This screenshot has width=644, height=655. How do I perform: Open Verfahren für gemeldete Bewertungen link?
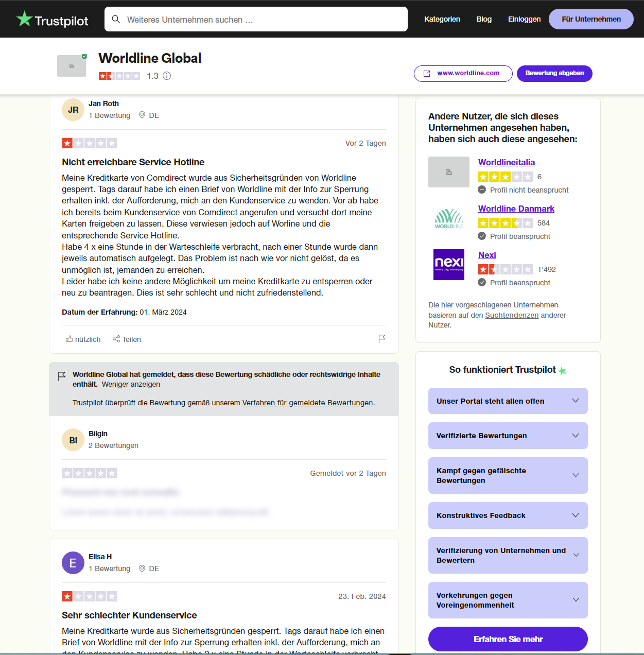pyautogui.click(x=308, y=403)
